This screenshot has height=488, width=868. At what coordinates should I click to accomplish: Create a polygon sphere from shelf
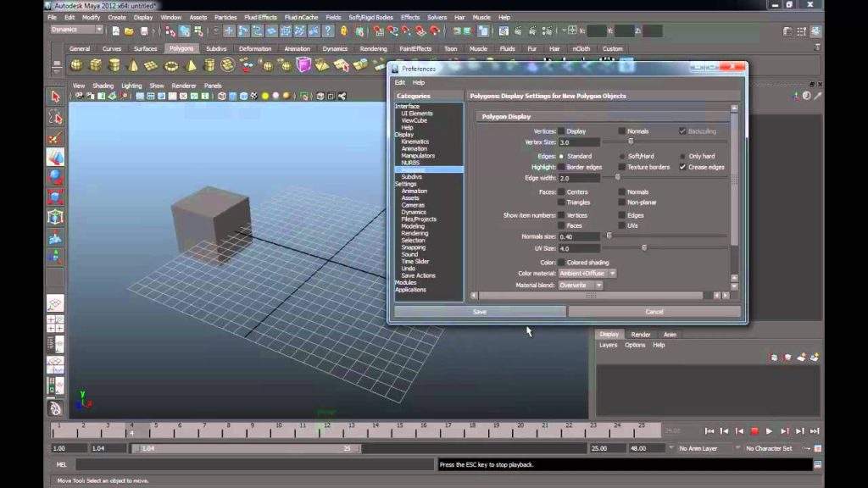[x=76, y=65]
